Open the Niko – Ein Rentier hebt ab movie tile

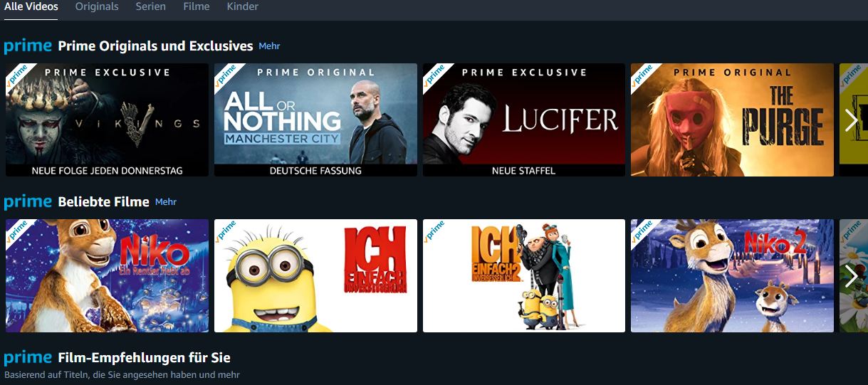[x=107, y=275]
